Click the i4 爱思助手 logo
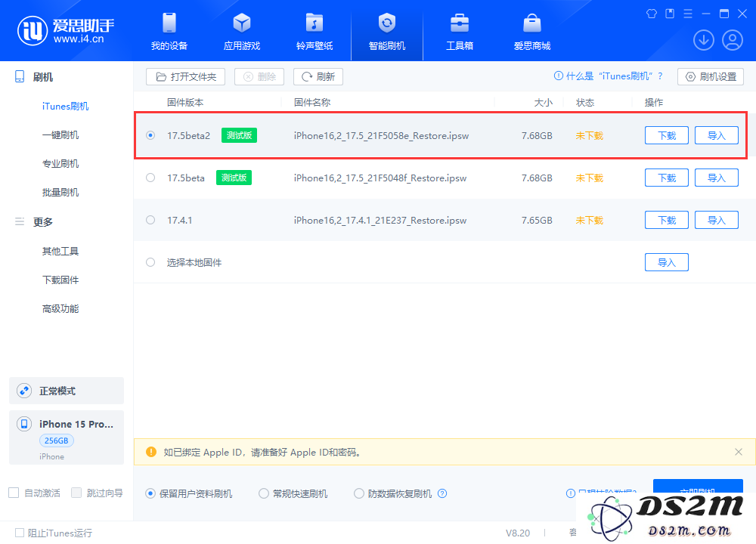Screen dimensions: 756x544 pos(67,30)
